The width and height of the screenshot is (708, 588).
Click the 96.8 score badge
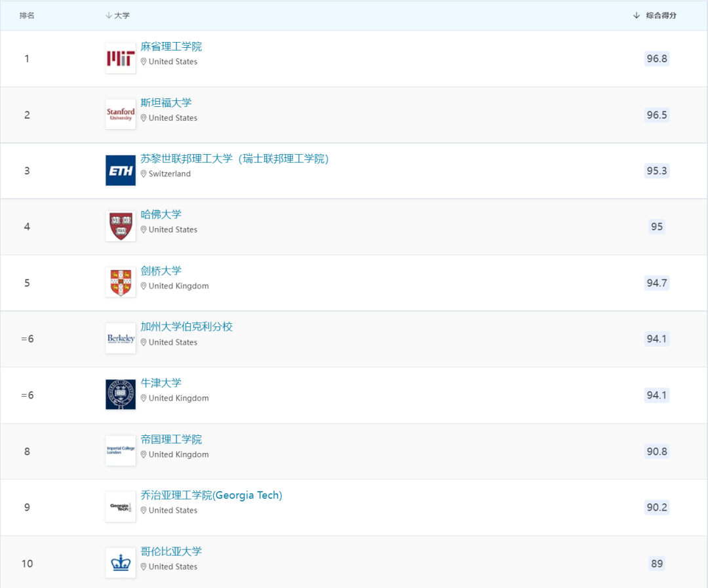656,59
